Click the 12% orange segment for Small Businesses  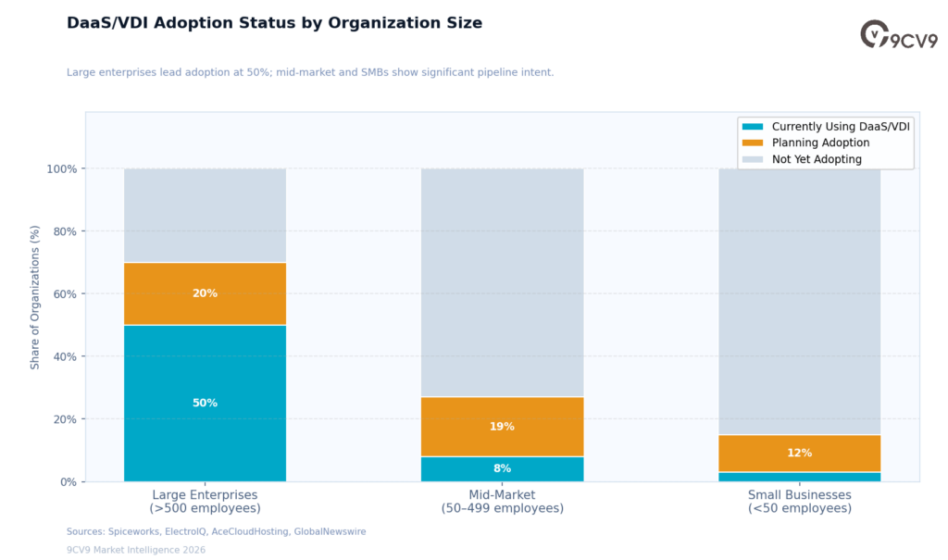point(799,453)
